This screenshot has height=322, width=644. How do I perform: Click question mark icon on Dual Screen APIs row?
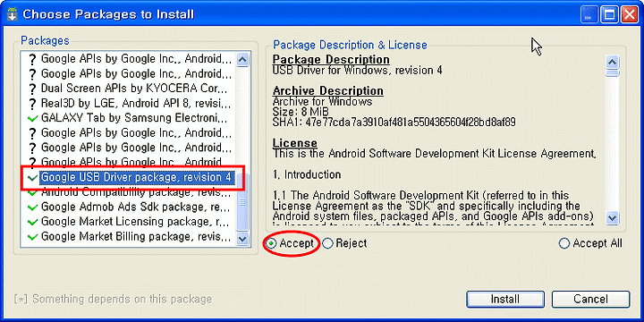click(32, 89)
